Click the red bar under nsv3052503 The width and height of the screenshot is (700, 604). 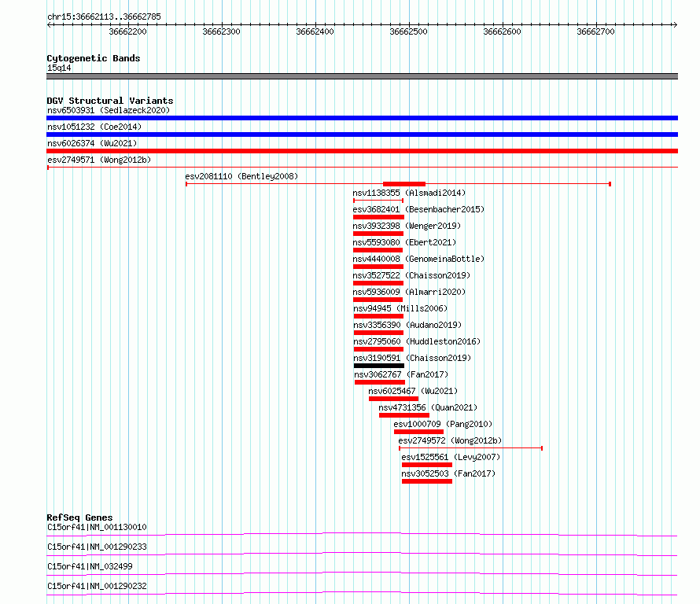tap(427, 481)
